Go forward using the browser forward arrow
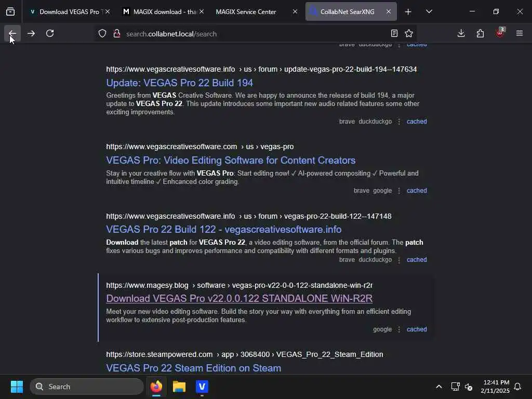 click(31, 33)
